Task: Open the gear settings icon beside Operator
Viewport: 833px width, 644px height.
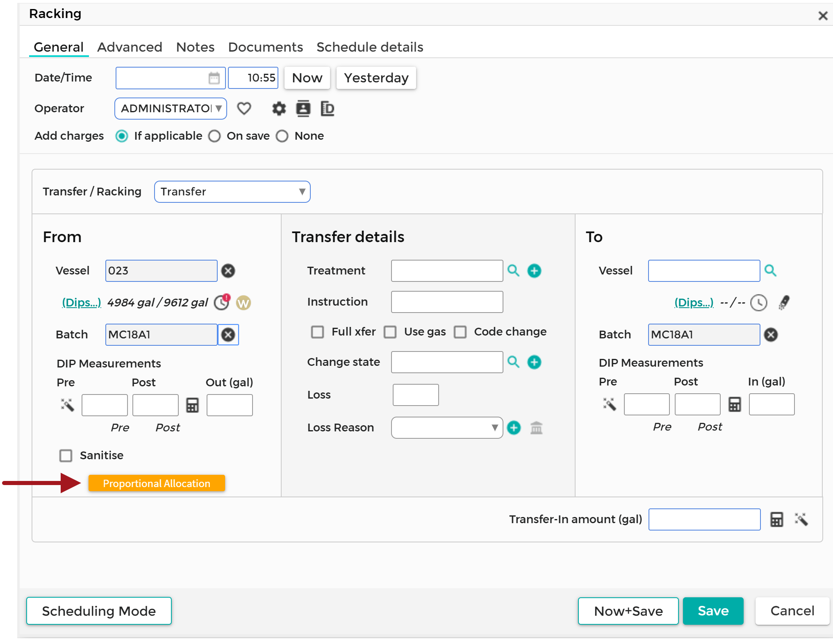Action: tap(279, 109)
